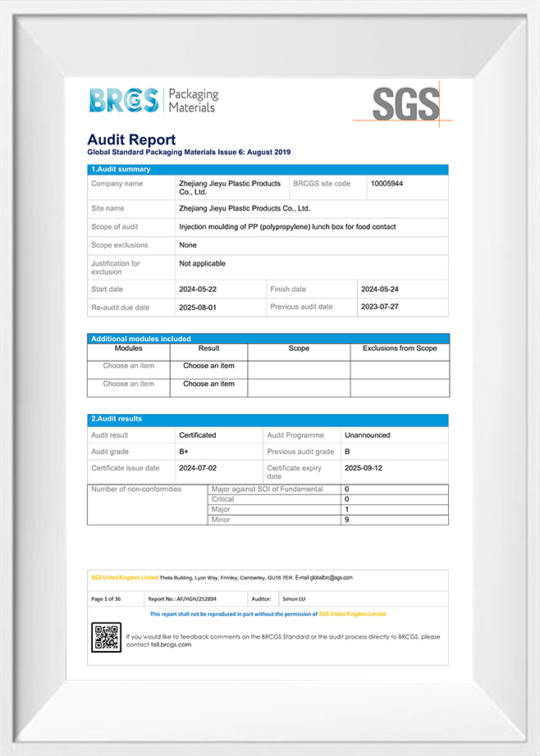Open the upper 'Choose an item' Result dropdown
This screenshot has height=756, width=540.
208,366
